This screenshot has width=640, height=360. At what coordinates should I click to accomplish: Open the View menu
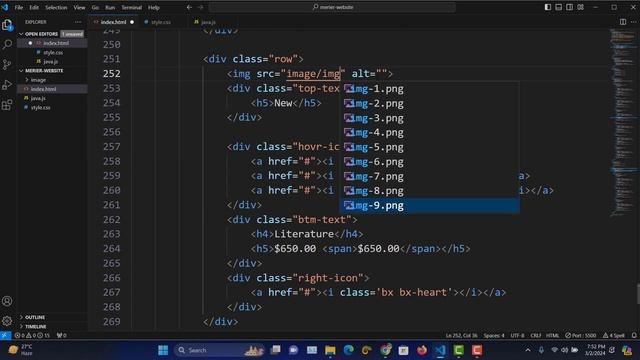(x=79, y=7)
